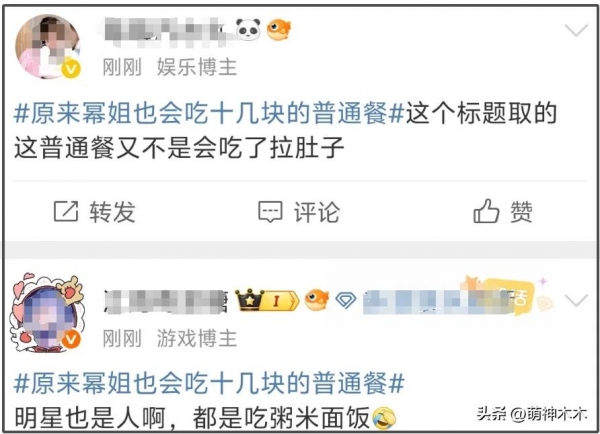Click the crown level badge in second post
This screenshot has width=600, height=434.
coord(267,299)
